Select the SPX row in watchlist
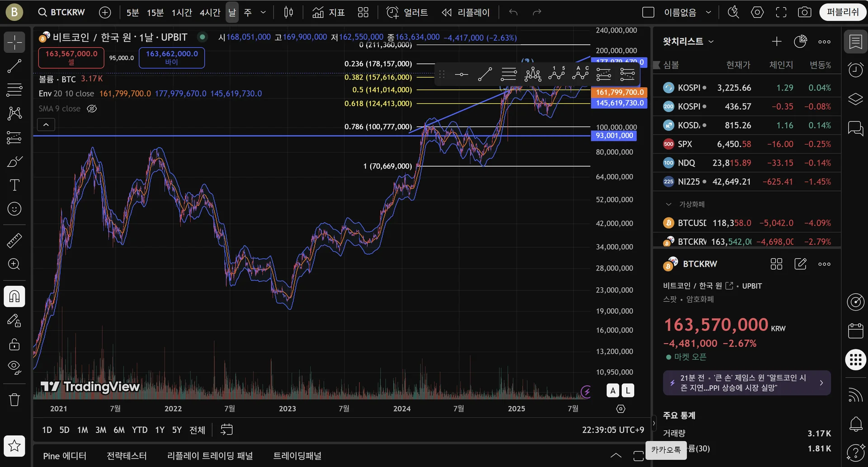This screenshot has width=868, height=467. (747, 144)
